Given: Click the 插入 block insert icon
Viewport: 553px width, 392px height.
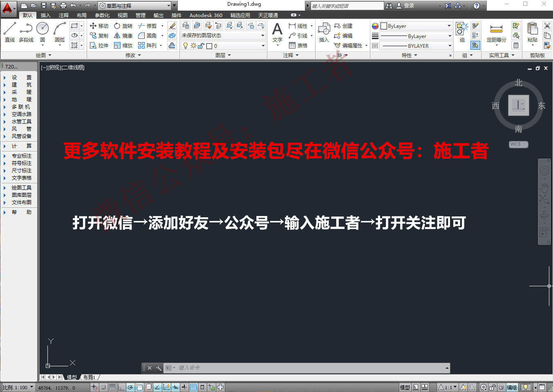Looking at the screenshot, I should (324, 32).
